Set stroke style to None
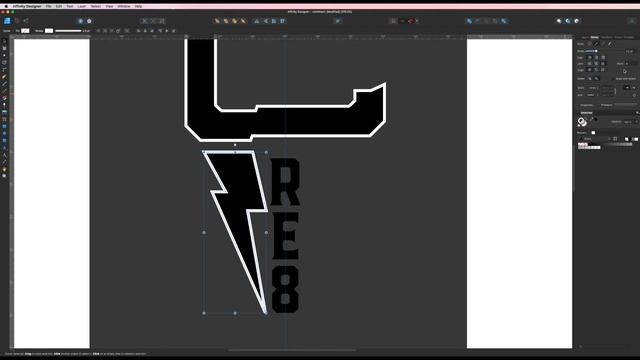 coord(589,44)
